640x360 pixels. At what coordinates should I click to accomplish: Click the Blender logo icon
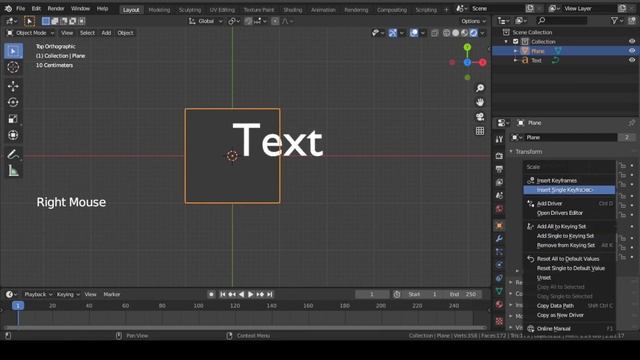coord(8,9)
